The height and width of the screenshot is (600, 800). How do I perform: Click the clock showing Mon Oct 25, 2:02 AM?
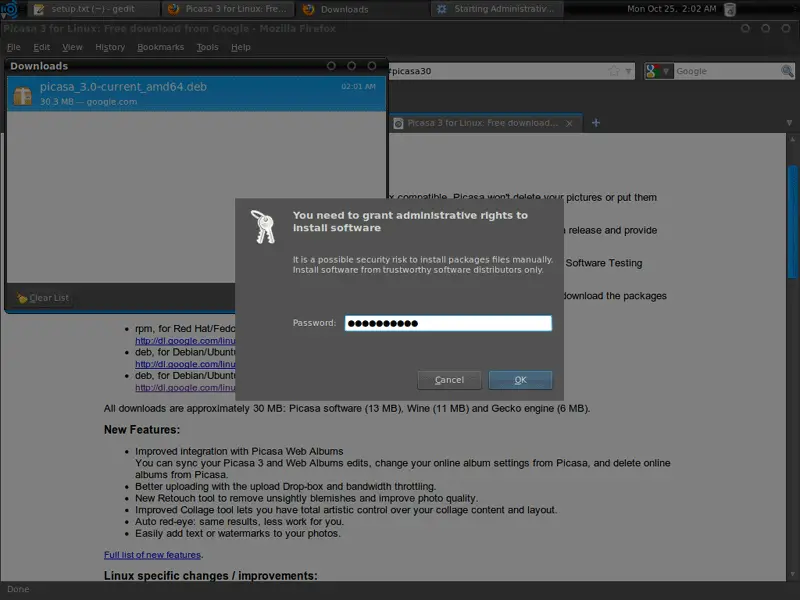tap(671, 9)
